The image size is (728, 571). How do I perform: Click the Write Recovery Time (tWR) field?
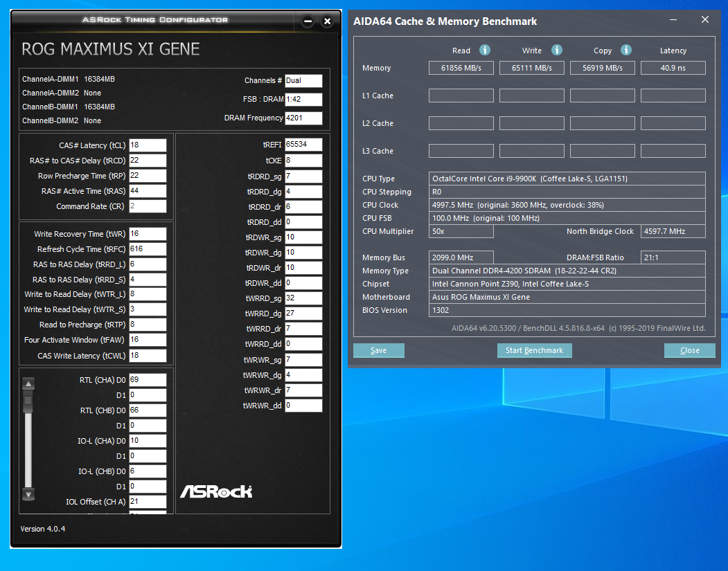click(x=148, y=234)
